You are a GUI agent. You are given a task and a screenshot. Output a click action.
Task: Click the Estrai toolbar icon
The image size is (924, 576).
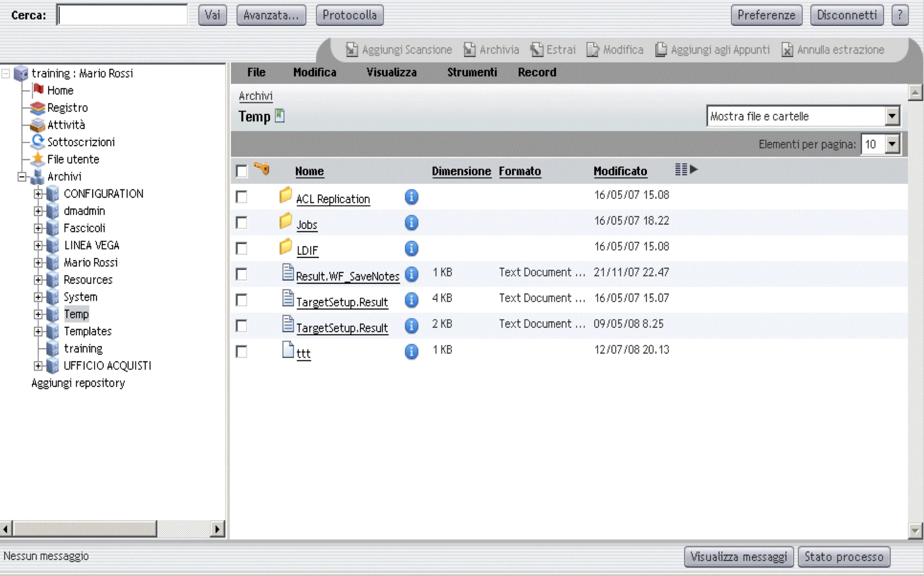536,50
